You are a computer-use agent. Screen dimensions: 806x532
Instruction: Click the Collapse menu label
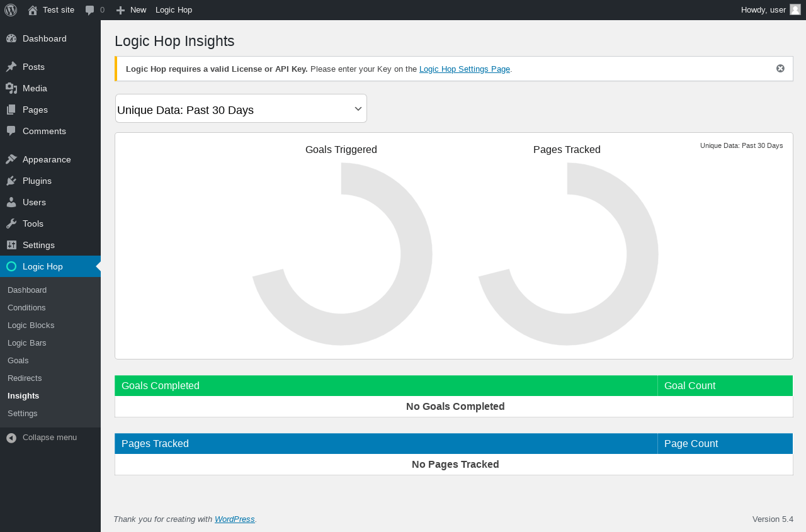coord(50,438)
